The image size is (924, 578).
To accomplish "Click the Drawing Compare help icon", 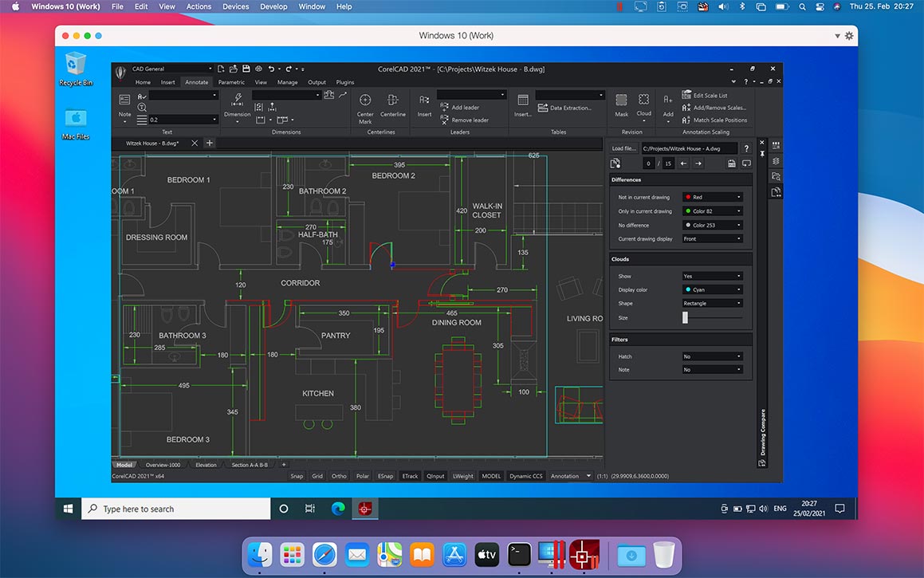I will [x=746, y=148].
